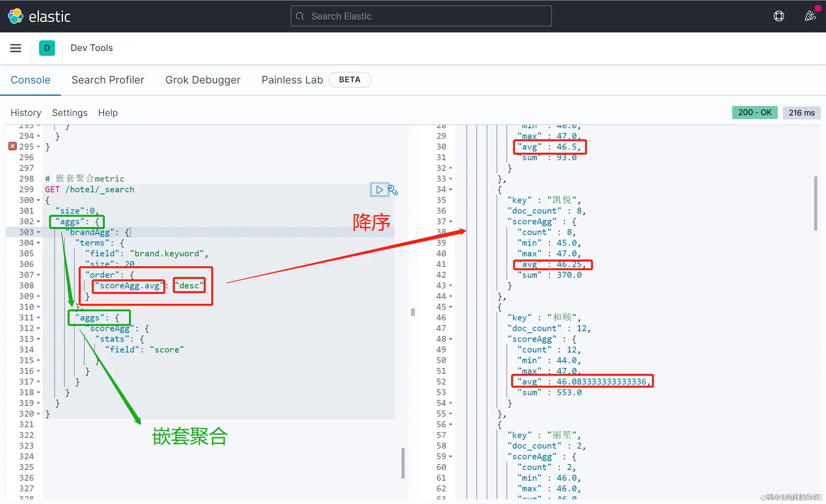
Task: Click the red error marker on line 295
Action: pyautogui.click(x=13, y=146)
